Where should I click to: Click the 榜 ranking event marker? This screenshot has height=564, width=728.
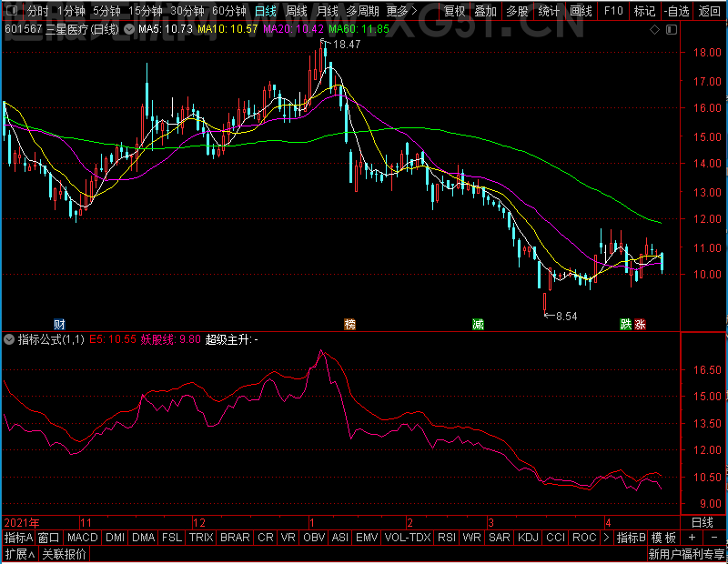tap(349, 324)
